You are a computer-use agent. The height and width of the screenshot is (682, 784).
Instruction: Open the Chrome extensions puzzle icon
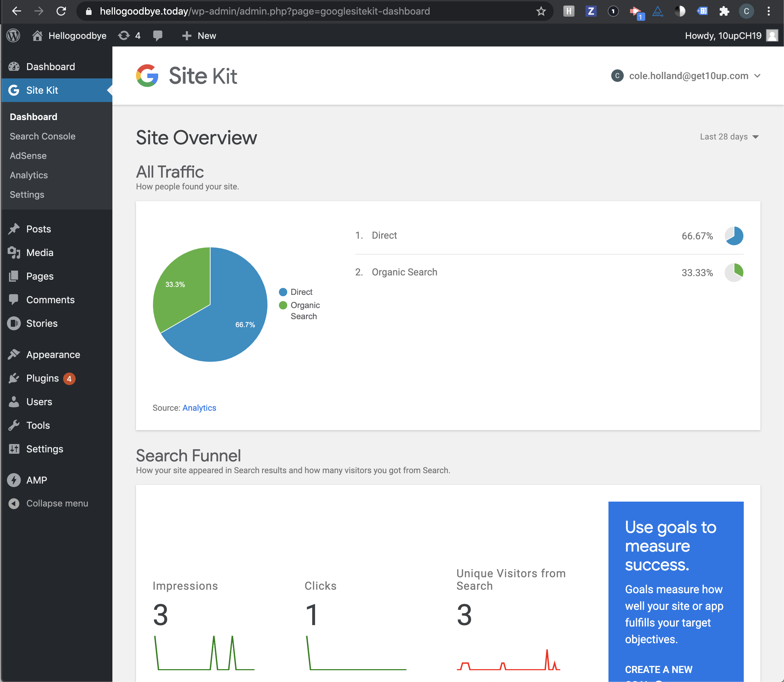[x=724, y=11]
